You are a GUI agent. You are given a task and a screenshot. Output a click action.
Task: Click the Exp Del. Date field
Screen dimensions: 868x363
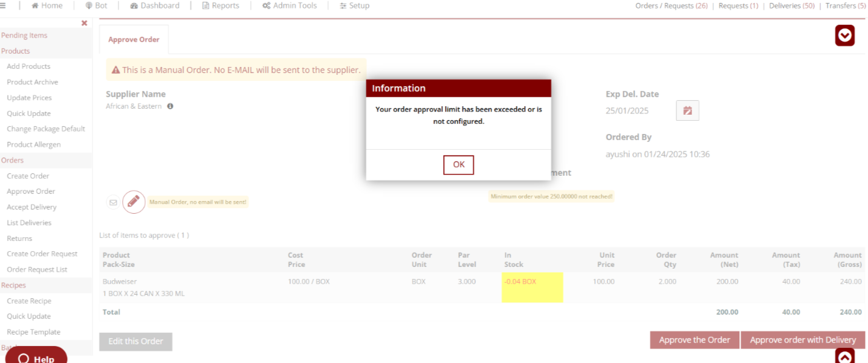pyautogui.click(x=627, y=111)
